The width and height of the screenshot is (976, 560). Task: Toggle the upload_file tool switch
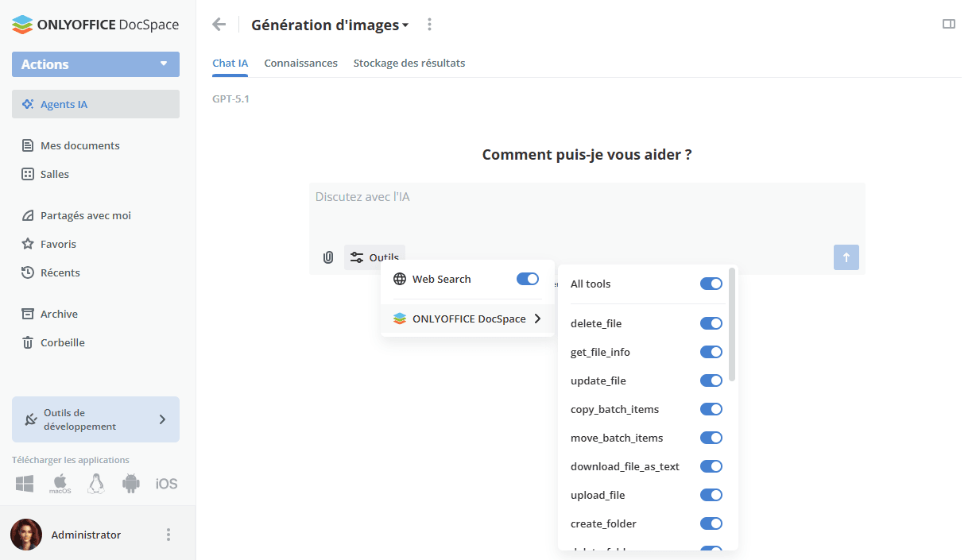(711, 495)
